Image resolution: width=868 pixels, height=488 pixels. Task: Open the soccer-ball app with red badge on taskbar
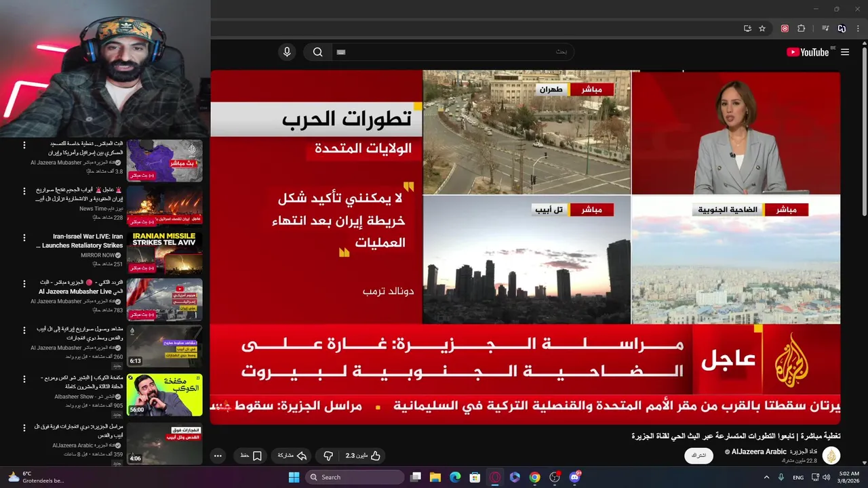555,477
